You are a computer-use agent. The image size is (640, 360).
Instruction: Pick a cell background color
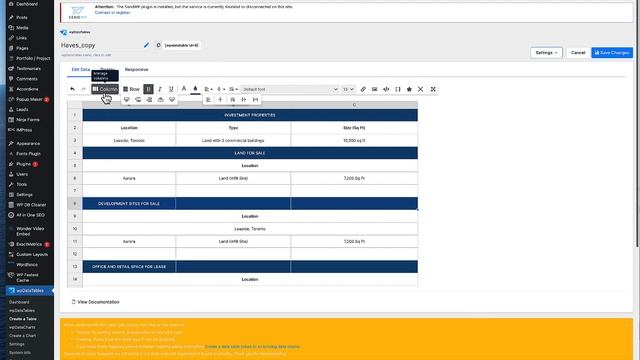coord(196,89)
